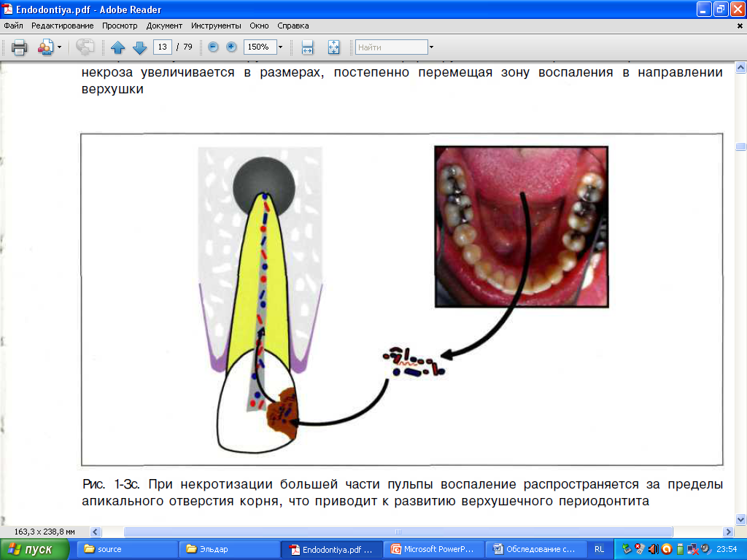Click the horizontal scrollbar left arrow
Image resolution: width=747 pixels, height=560 pixels.
96,532
